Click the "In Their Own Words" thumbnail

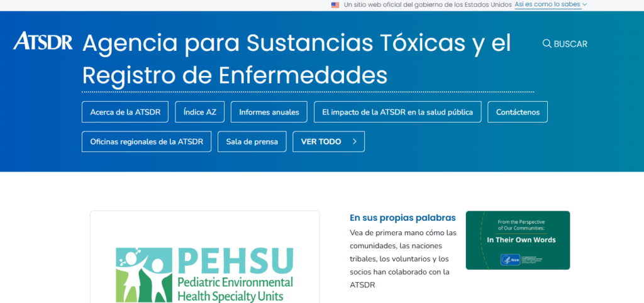coord(518,240)
